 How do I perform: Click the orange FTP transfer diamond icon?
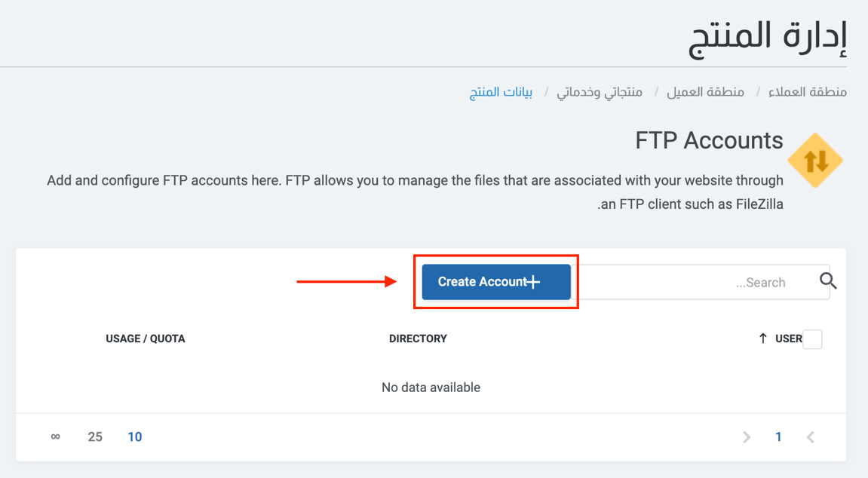[815, 160]
